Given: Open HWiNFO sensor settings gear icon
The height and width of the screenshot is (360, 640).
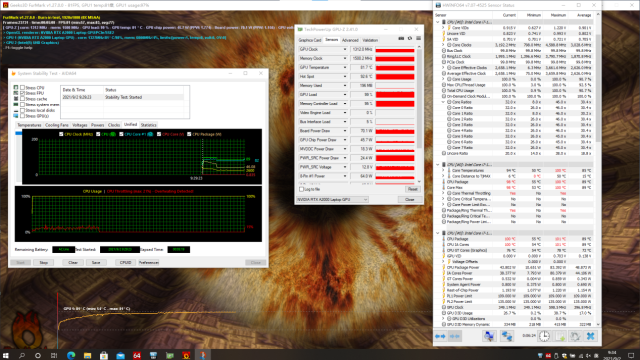Looking at the screenshot, I should tap(575, 336).
